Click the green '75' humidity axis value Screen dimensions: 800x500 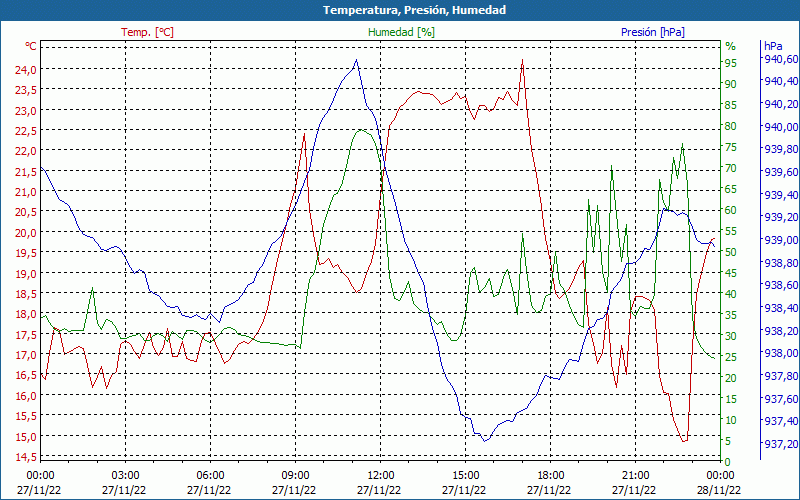click(x=731, y=147)
